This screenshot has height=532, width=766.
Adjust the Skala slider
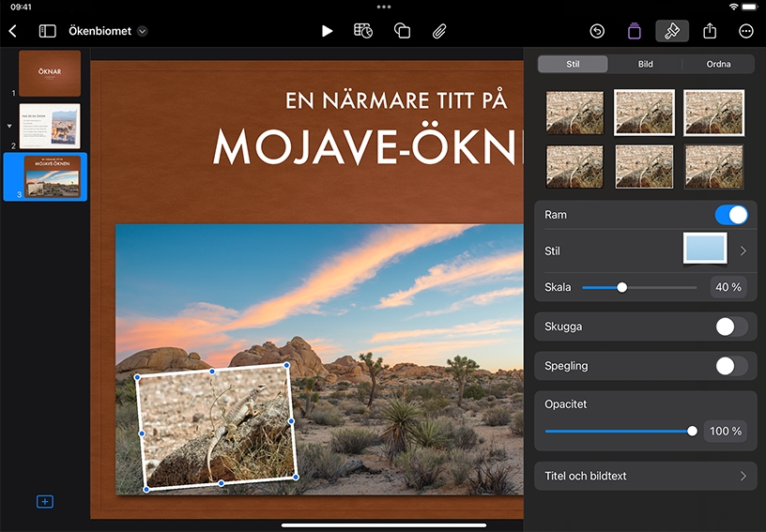point(621,287)
